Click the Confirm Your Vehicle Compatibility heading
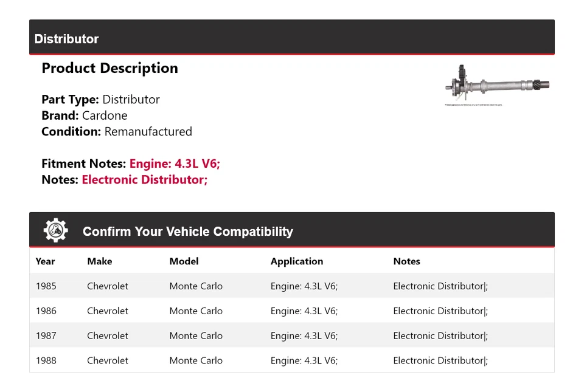The height and width of the screenshot is (392, 584). click(x=187, y=232)
